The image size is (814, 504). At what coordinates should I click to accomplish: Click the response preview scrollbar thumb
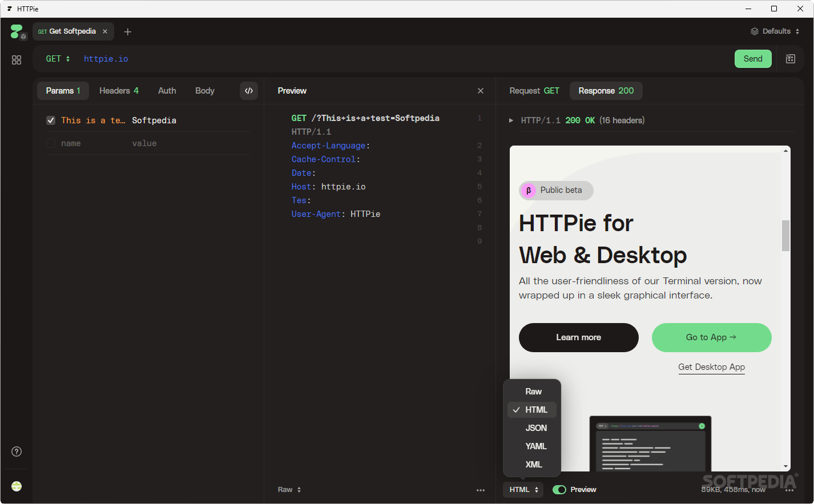click(786, 235)
